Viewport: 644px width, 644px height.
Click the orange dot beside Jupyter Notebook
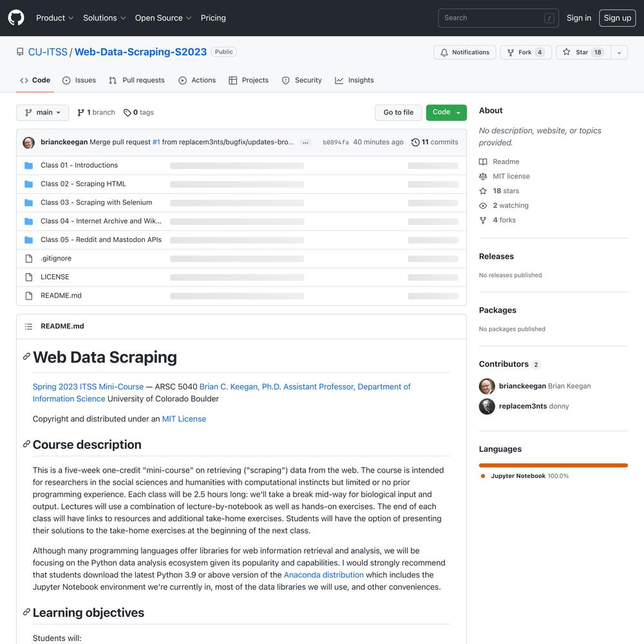tap(483, 476)
